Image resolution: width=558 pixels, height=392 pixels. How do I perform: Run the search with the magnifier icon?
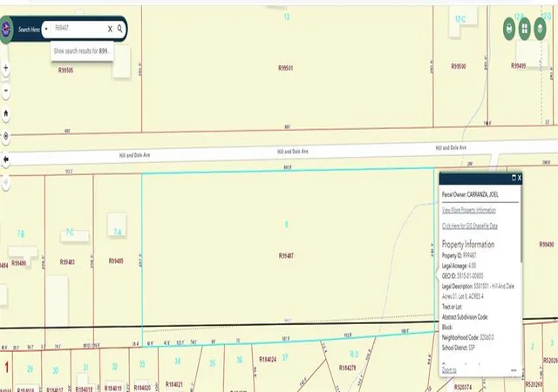120,29
